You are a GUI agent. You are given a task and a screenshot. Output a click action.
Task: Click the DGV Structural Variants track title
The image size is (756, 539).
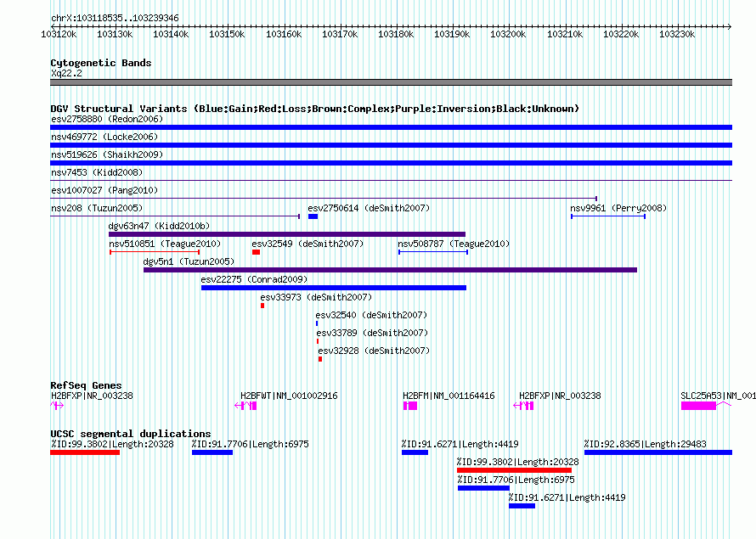point(315,109)
